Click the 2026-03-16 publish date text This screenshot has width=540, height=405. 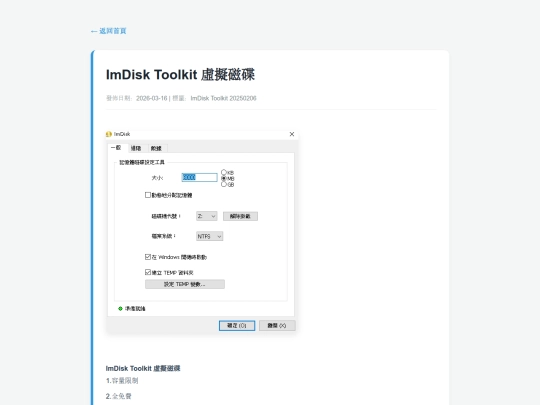(x=152, y=98)
